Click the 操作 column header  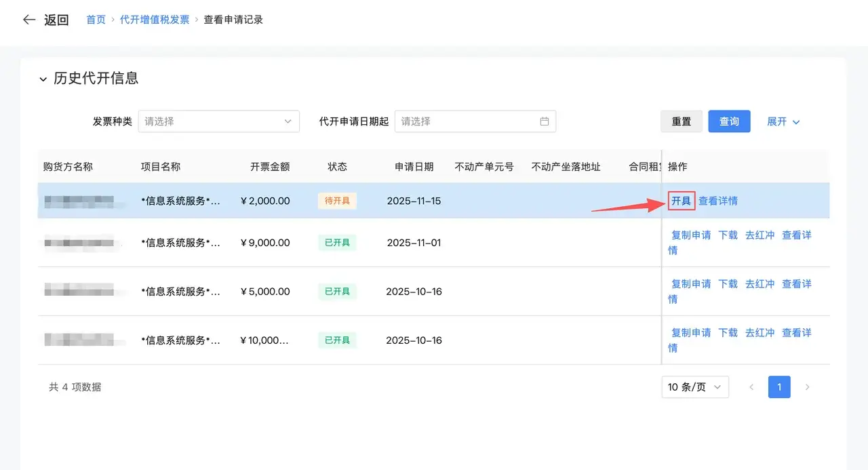[x=677, y=167]
